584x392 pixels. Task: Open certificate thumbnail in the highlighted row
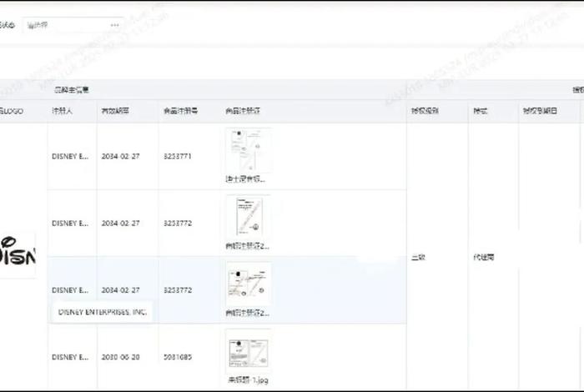click(248, 284)
